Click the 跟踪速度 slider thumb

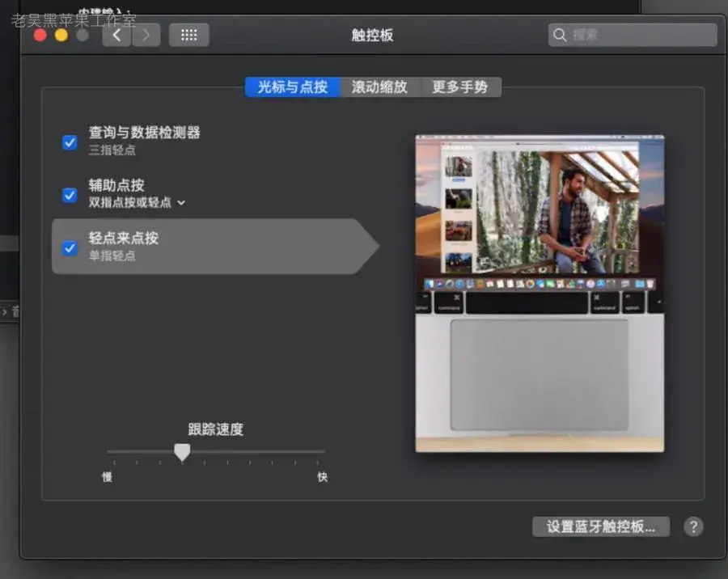click(x=182, y=452)
